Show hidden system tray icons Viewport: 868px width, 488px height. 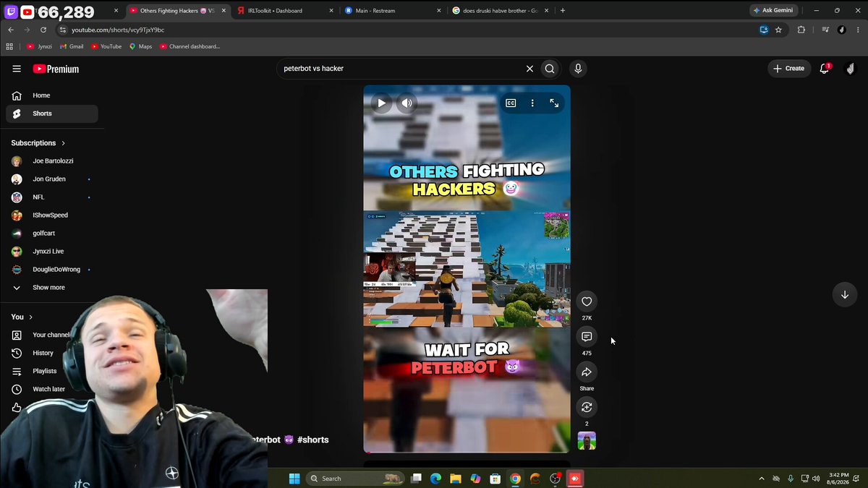[762, 479]
